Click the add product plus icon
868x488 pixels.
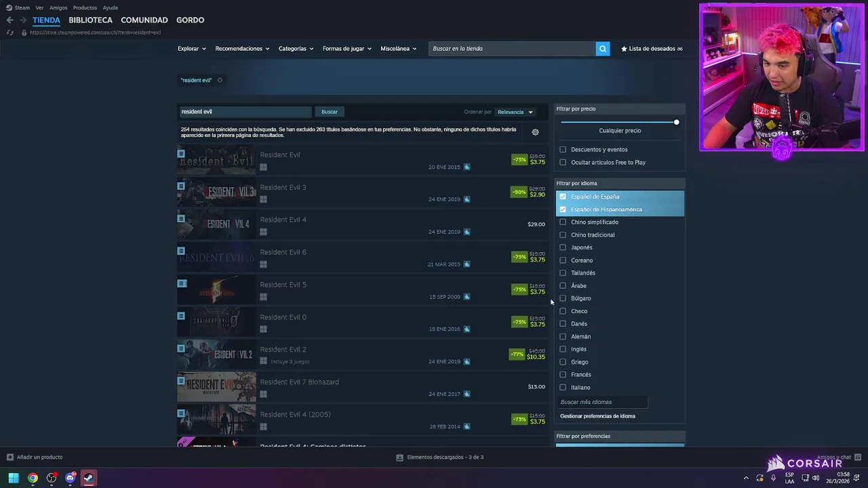[9, 457]
